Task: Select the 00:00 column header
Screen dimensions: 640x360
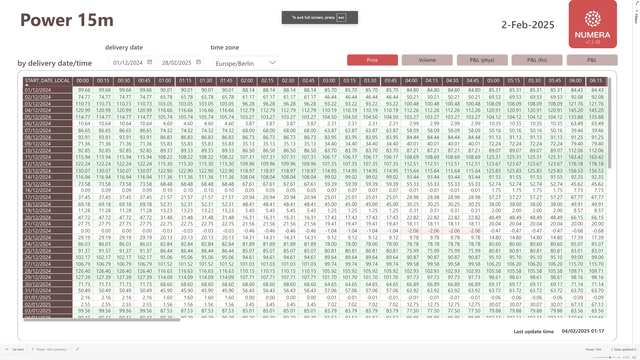Action: coord(83,81)
